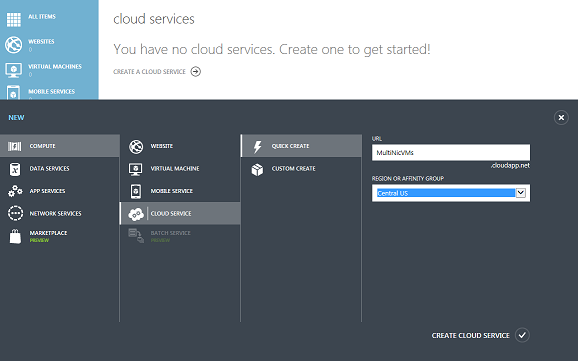Viewport: 578px width, 361px height.
Task: Click the Quick Create lightning bolt icon
Action: 257,146
